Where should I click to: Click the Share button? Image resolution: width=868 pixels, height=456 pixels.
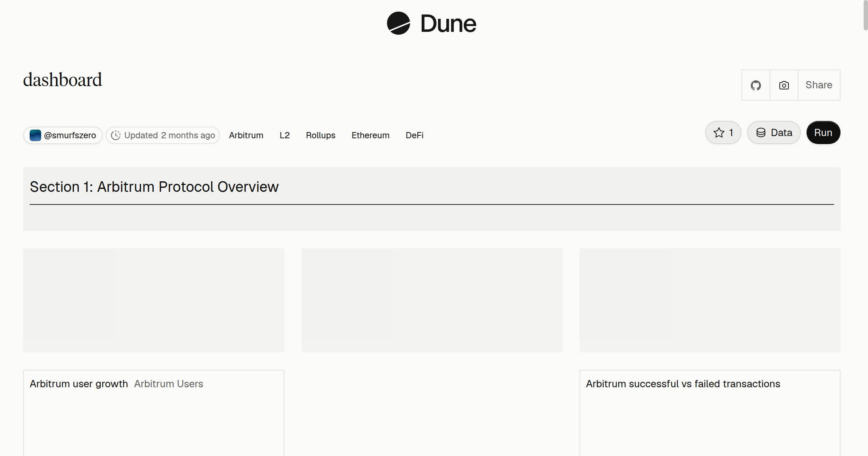(819, 85)
